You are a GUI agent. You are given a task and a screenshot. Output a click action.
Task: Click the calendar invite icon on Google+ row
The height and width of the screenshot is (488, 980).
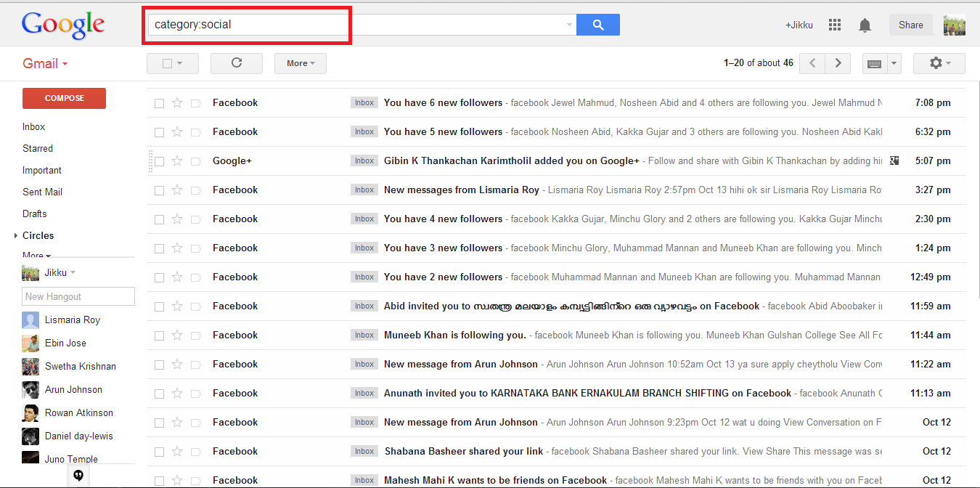coord(894,160)
